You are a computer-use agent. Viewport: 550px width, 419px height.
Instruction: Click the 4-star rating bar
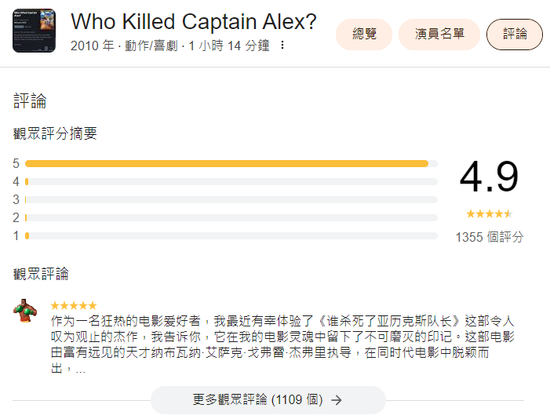click(231, 182)
